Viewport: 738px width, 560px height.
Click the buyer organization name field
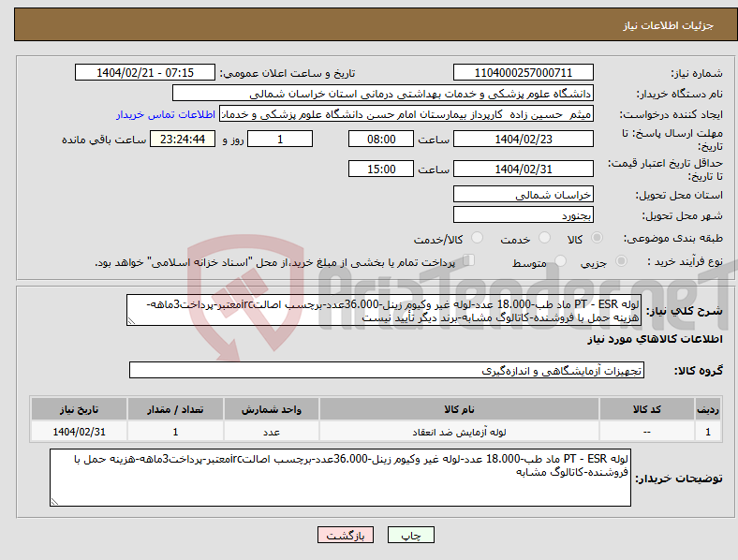click(383, 93)
